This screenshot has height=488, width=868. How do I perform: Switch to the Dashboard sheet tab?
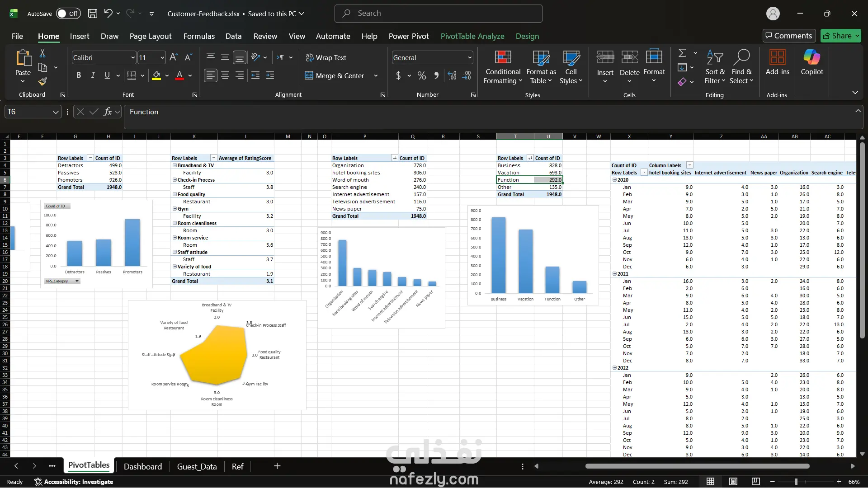coord(142,466)
